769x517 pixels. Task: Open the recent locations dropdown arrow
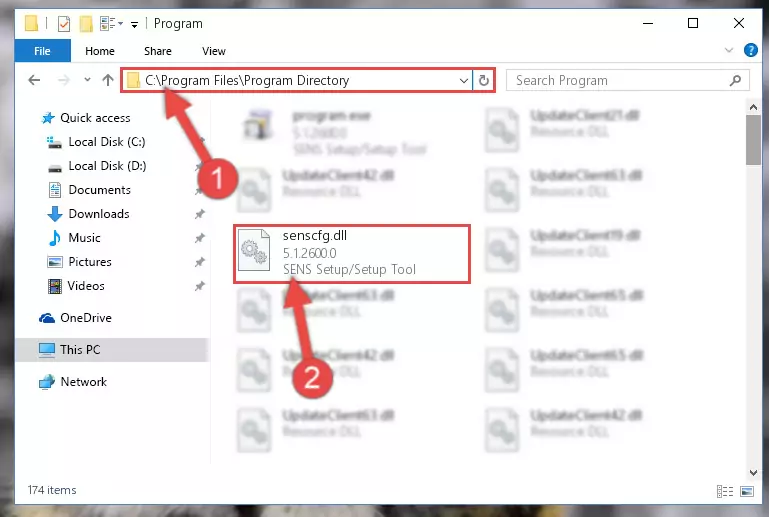click(x=87, y=79)
